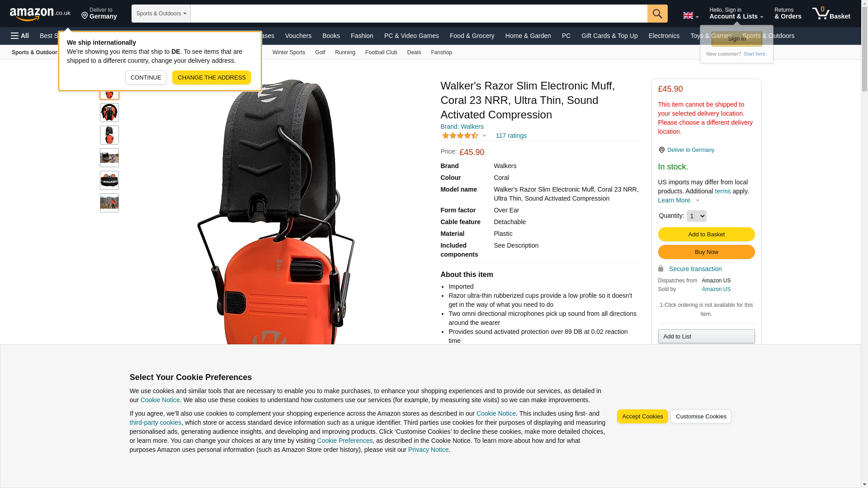868x488 pixels.
Task: Click the UK flag language selector
Action: pyautogui.click(x=690, y=15)
